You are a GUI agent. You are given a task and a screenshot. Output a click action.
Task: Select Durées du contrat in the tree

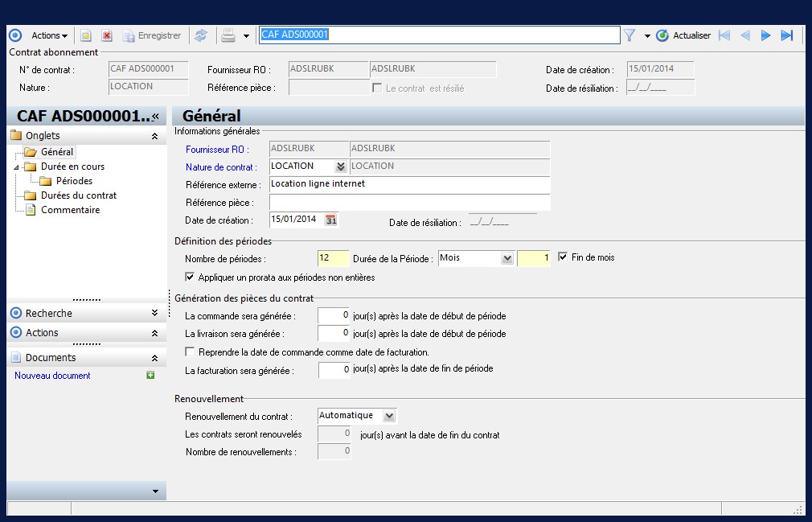78,195
